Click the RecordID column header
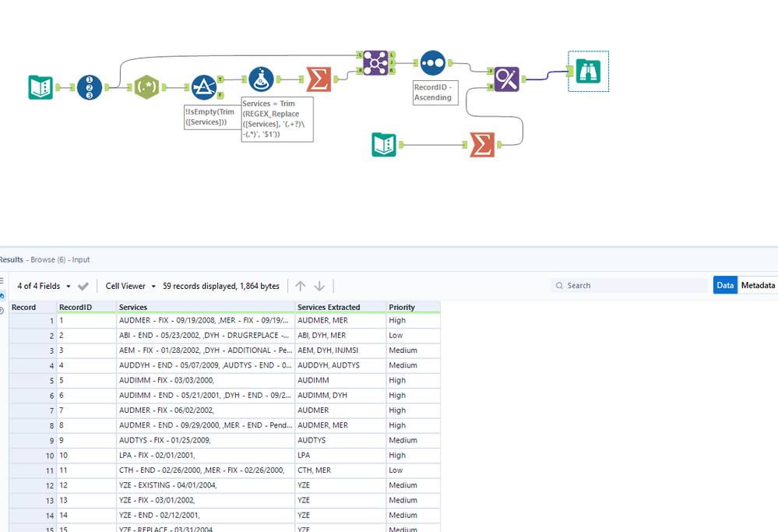 (x=86, y=307)
